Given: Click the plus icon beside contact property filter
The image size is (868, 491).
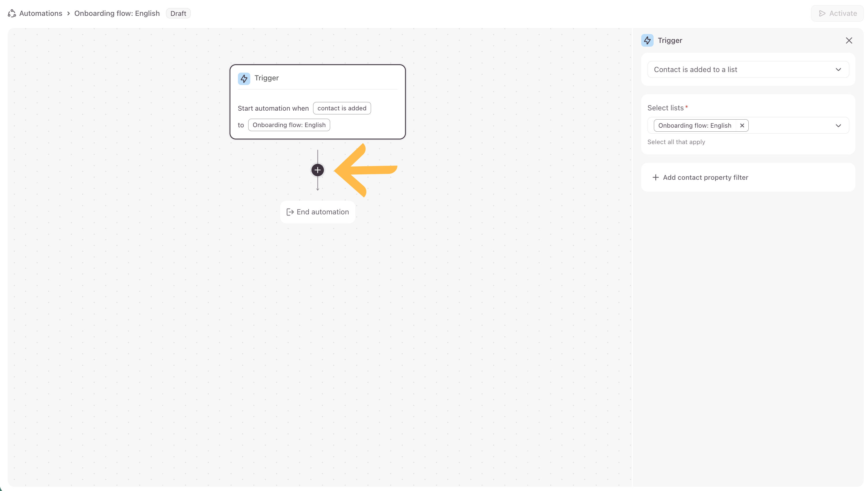Looking at the screenshot, I should click(x=655, y=177).
